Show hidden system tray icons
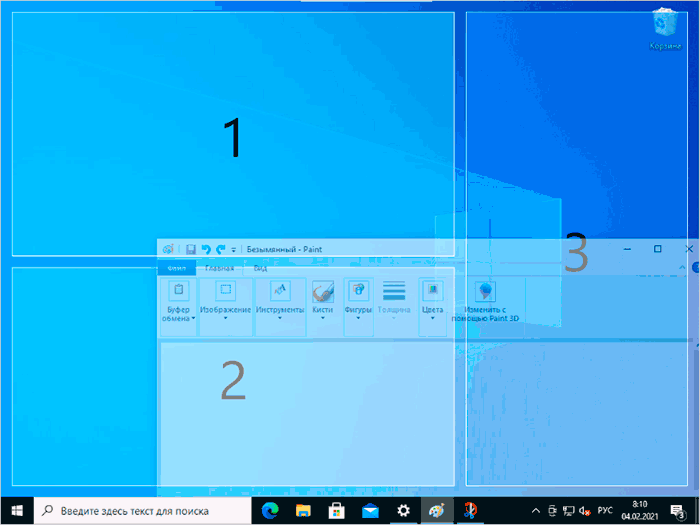Viewport: 700px width, 525px height. (x=536, y=511)
